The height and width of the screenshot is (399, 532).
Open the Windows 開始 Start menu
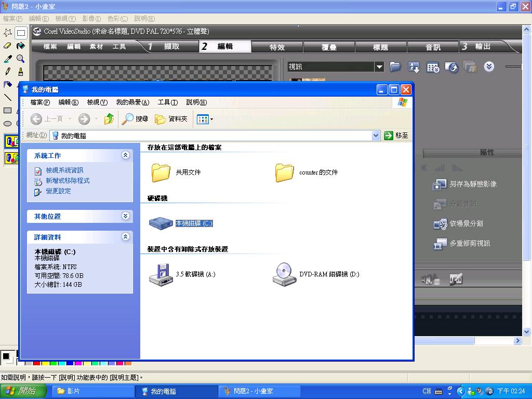23,391
